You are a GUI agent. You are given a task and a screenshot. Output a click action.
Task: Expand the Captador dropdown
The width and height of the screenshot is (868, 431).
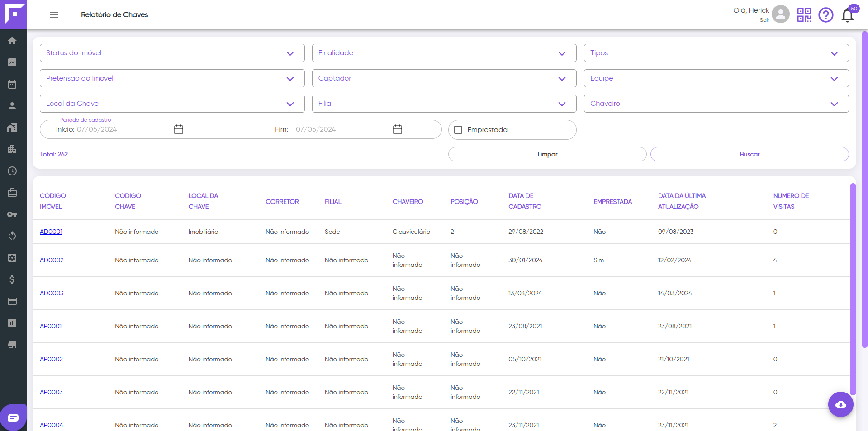444,78
